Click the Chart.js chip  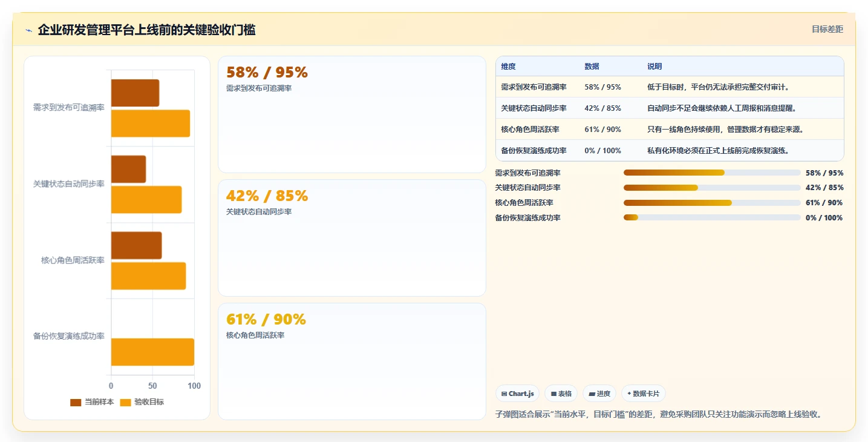click(x=517, y=394)
